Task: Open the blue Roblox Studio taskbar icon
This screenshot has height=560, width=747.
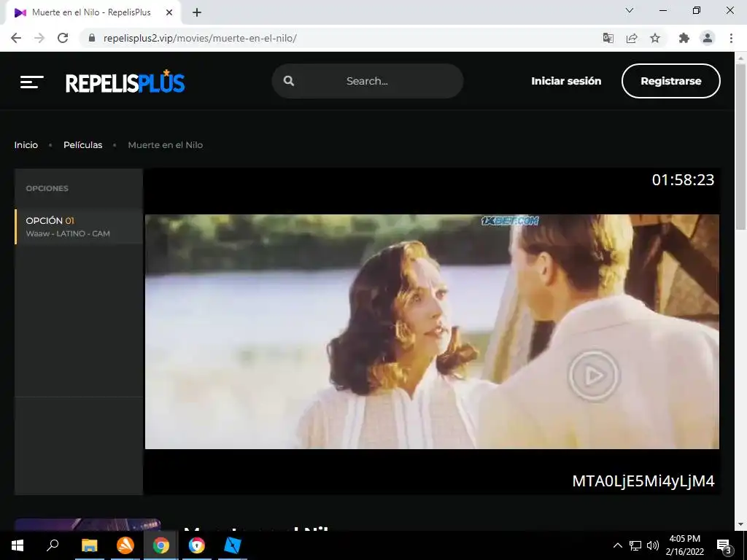Action: 233,545
